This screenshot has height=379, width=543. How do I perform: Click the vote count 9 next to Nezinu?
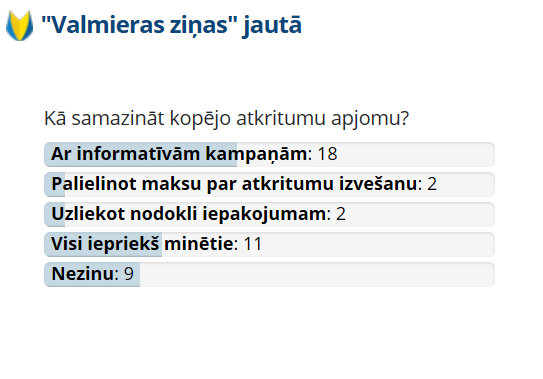pyautogui.click(x=129, y=274)
